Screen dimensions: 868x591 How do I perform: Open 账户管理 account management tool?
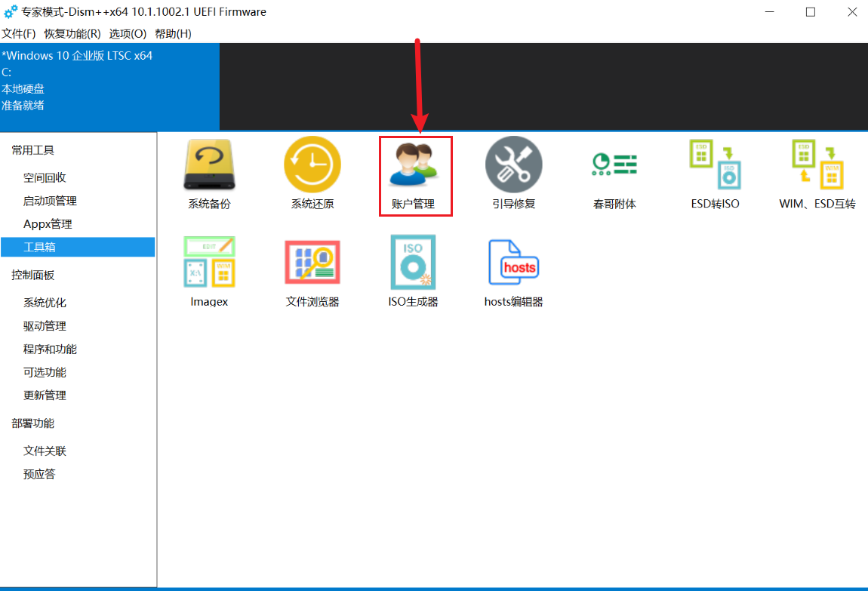coord(414,174)
